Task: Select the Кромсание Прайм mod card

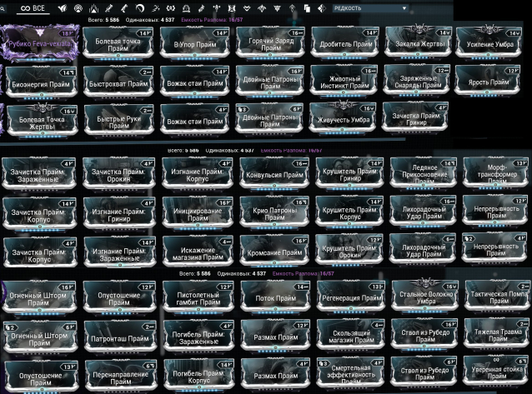Action: coord(274,252)
